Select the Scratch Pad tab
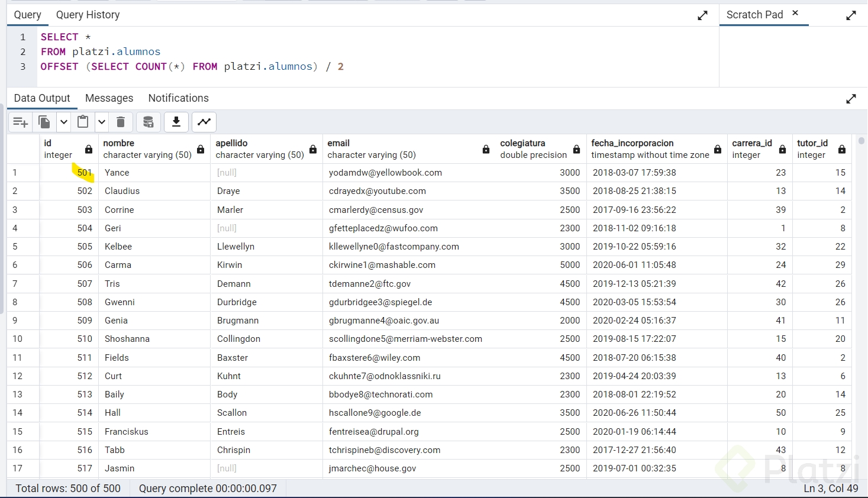Viewport: 868px width, 498px height. pos(754,15)
